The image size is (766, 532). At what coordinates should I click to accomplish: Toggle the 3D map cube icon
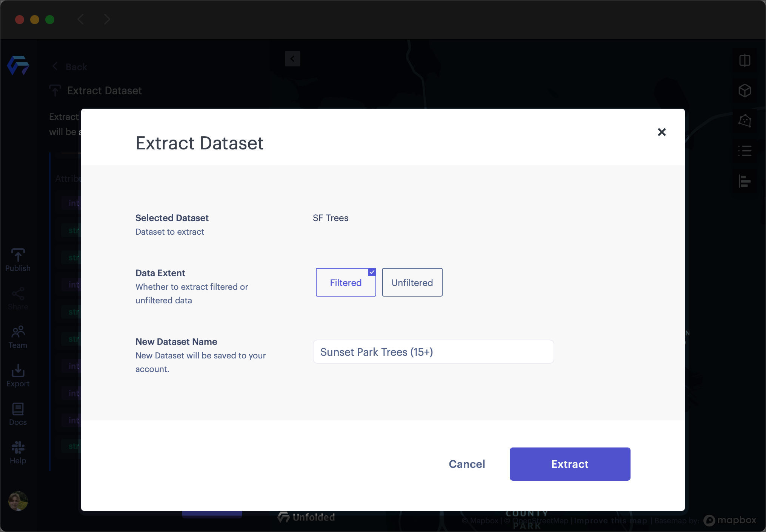(x=744, y=91)
